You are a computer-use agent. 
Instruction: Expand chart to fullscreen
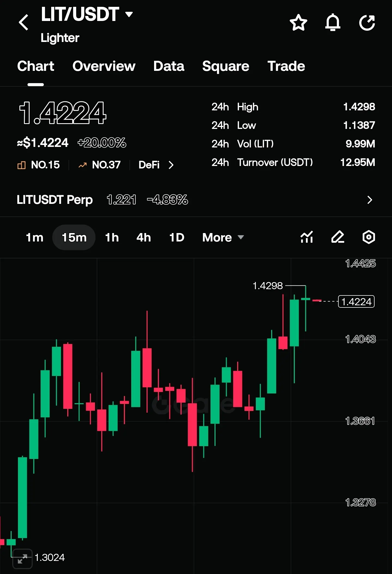(x=22, y=559)
